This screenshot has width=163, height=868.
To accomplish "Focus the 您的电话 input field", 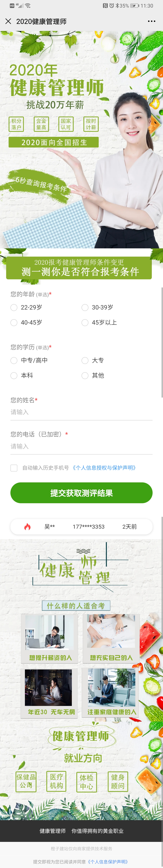I will [x=81, y=446].
